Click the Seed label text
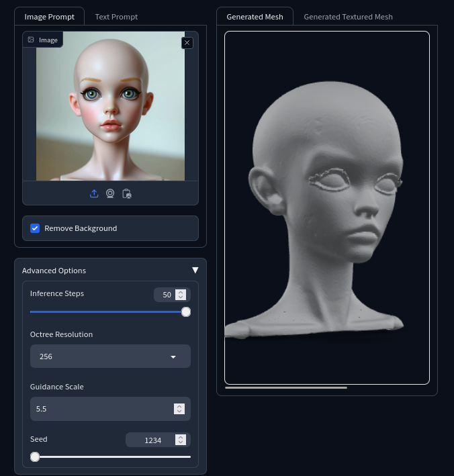This screenshot has height=476, width=454. click(38, 439)
